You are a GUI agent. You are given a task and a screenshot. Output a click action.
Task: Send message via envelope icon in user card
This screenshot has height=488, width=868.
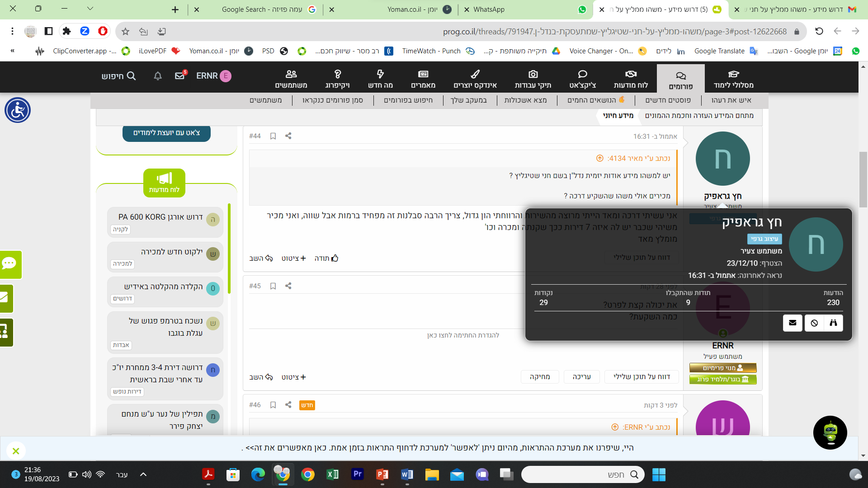(793, 323)
